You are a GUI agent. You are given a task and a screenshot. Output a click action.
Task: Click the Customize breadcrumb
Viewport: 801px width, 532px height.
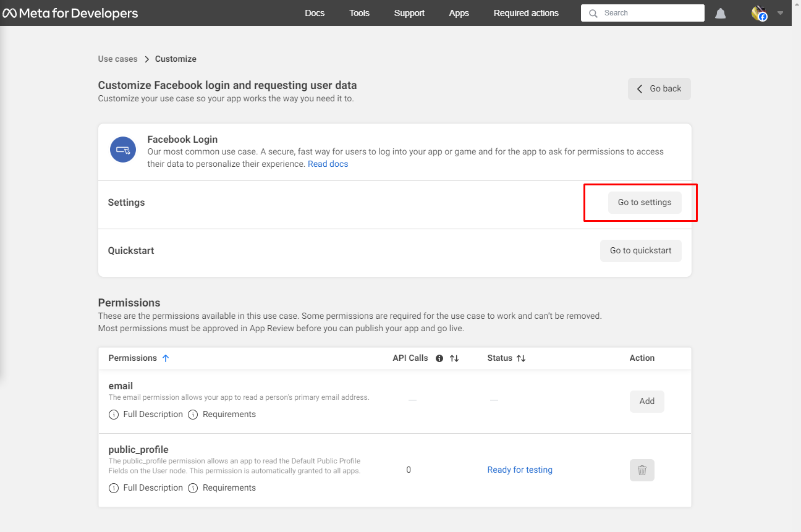tap(176, 59)
